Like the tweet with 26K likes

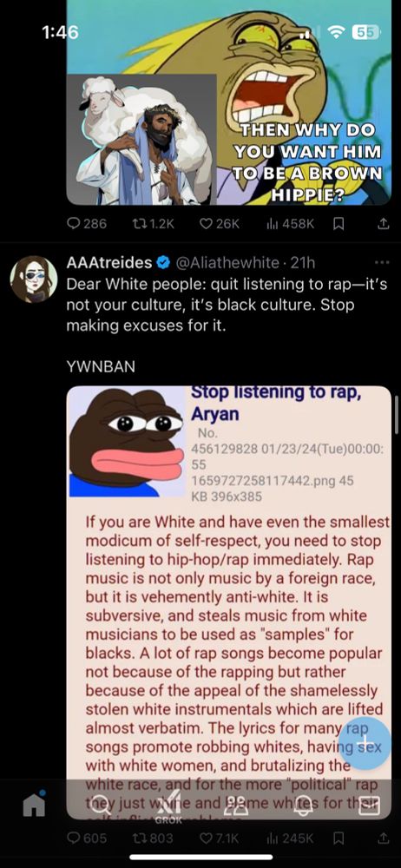[x=220, y=224]
